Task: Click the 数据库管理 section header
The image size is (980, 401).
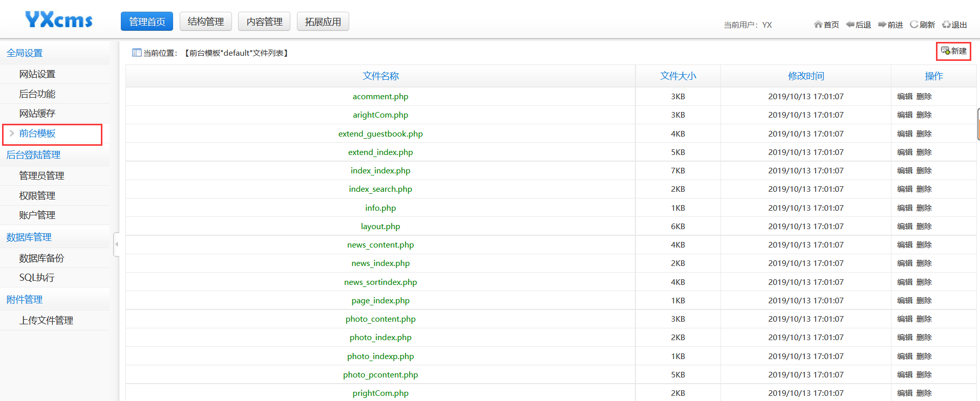Action: click(29, 237)
